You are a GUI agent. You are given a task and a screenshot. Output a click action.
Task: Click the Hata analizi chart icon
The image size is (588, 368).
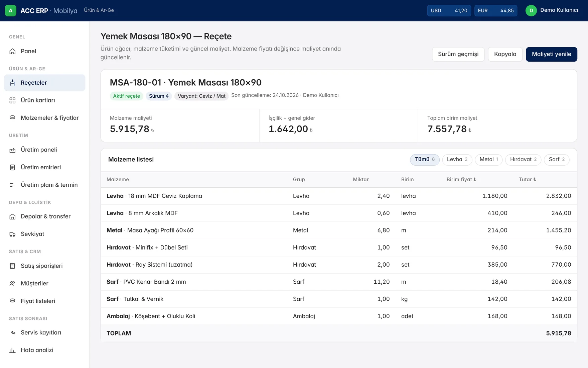click(12, 350)
